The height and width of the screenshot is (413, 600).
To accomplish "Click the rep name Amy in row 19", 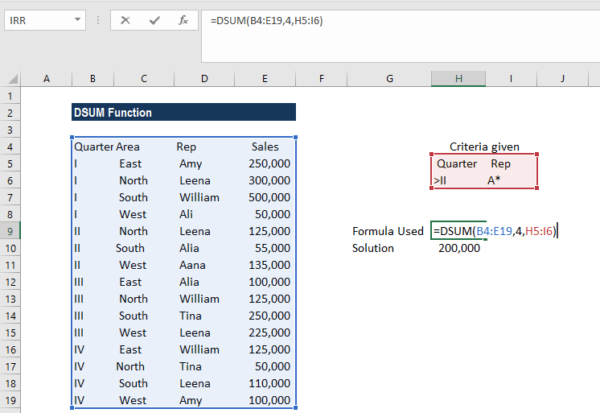I will click(x=191, y=400).
